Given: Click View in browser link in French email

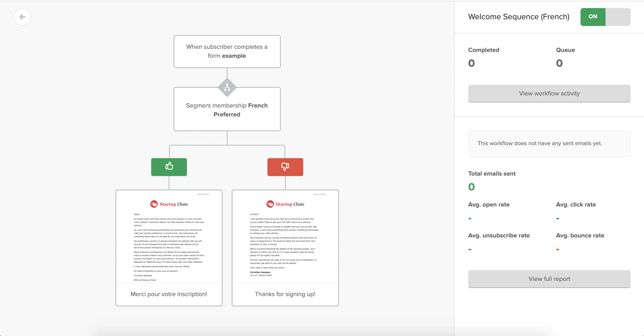Looking at the screenshot, I should (x=203, y=194).
